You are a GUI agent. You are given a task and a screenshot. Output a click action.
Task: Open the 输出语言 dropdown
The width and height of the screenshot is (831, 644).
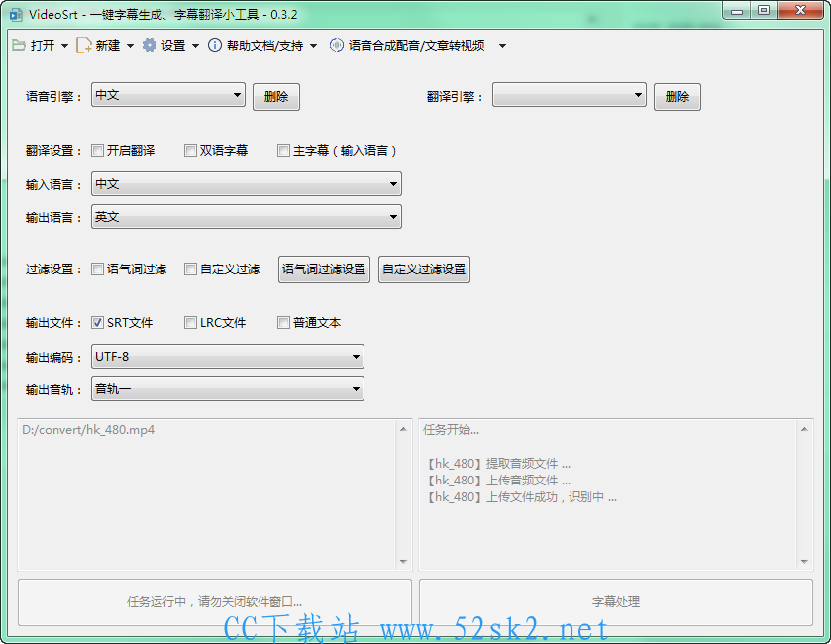pos(247,217)
